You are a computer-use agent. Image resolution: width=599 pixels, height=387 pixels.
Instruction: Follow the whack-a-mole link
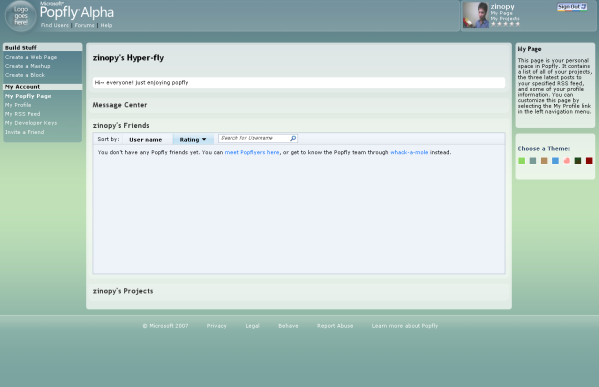point(409,152)
